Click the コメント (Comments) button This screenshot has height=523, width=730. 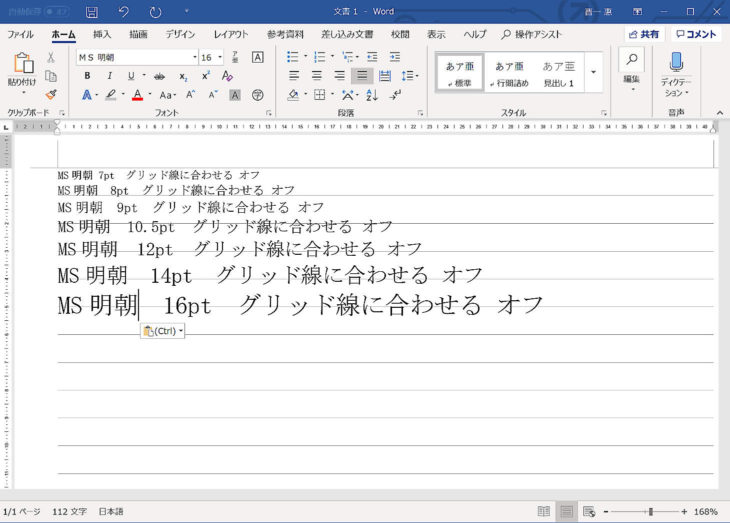[696, 34]
